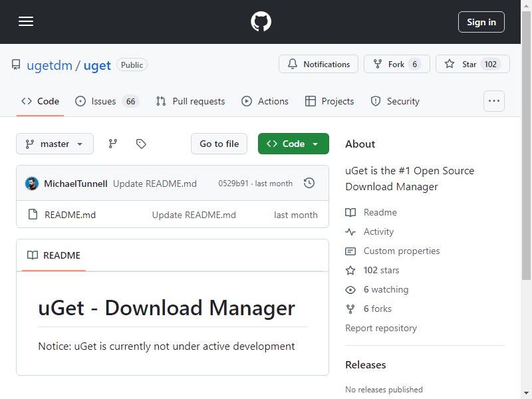Click the star icon beside 102 stars
532x399 pixels.
350,271
